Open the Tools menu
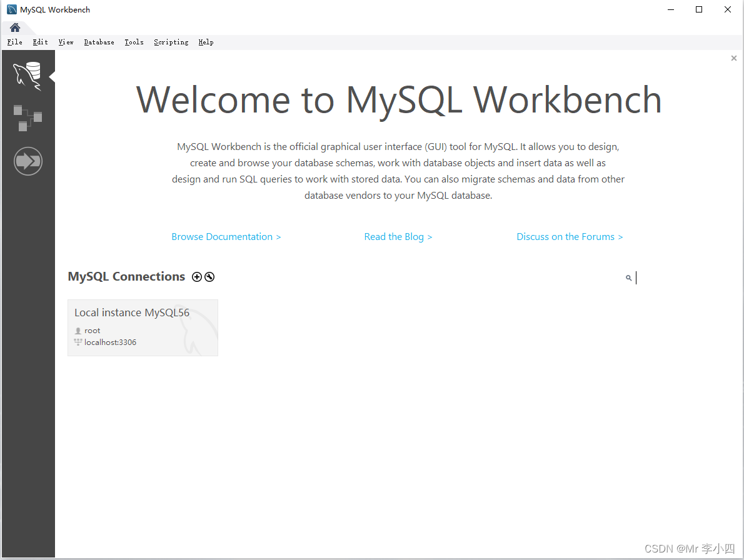 pyautogui.click(x=134, y=42)
